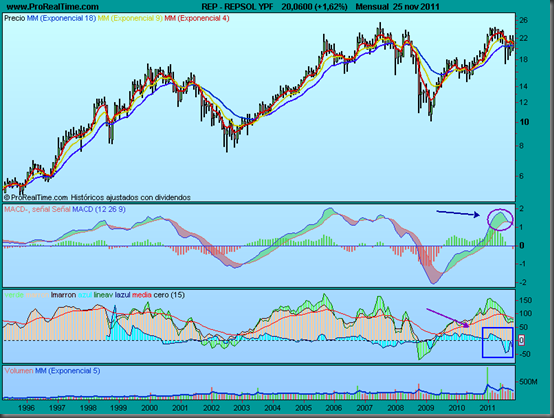This screenshot has height=418, width=554.
Task: Click the 14 price axis value
Action: click(x=524, y=86)
